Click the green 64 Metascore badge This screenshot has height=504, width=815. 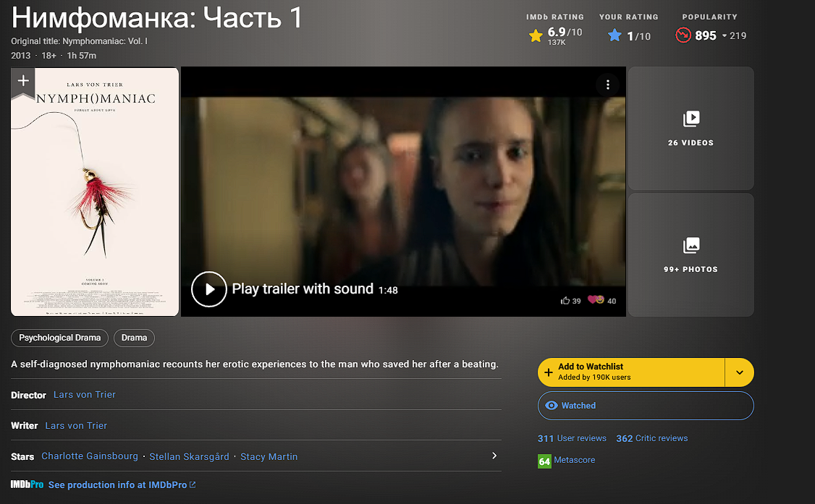click(544, 461)
